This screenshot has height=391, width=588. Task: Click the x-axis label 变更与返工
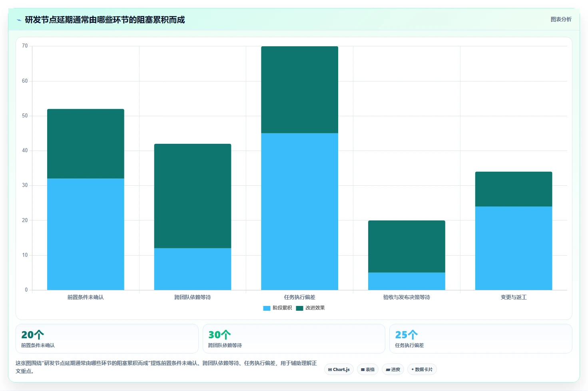(514, 297)
